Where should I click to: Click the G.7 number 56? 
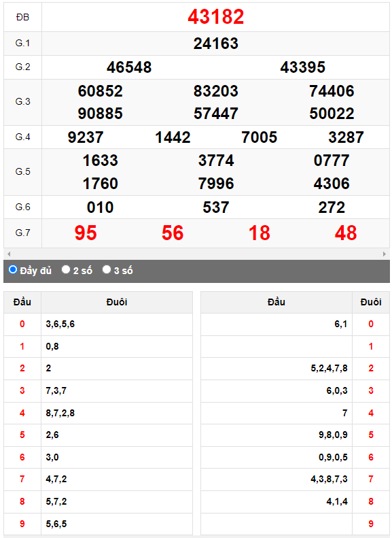pyautogui.click(x=173, y=233)
